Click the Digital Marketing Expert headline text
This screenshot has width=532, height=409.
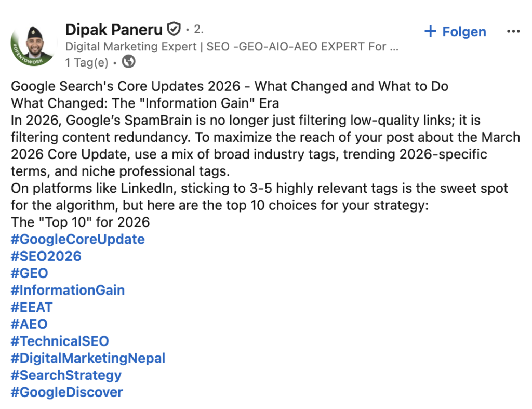coord(231,47)
